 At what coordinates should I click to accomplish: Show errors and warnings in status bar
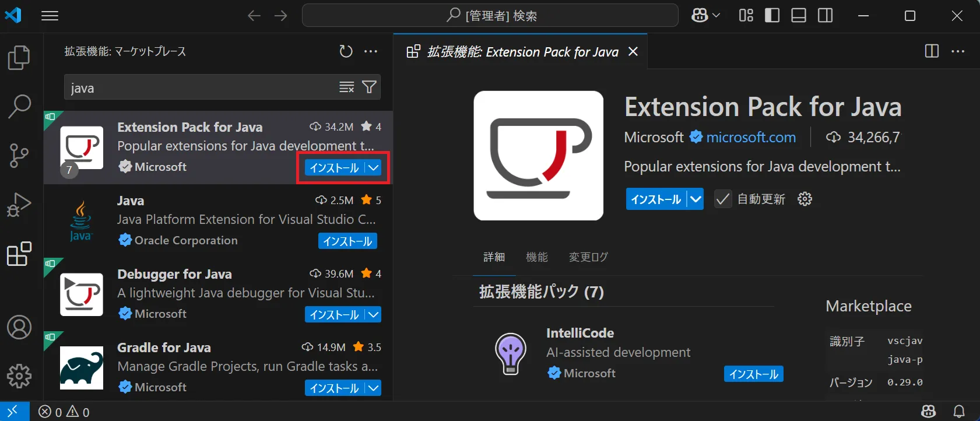coord(64,412)
